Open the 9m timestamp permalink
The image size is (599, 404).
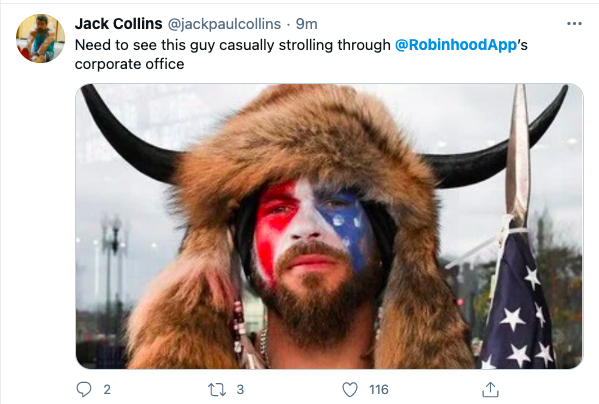point(307,24)
